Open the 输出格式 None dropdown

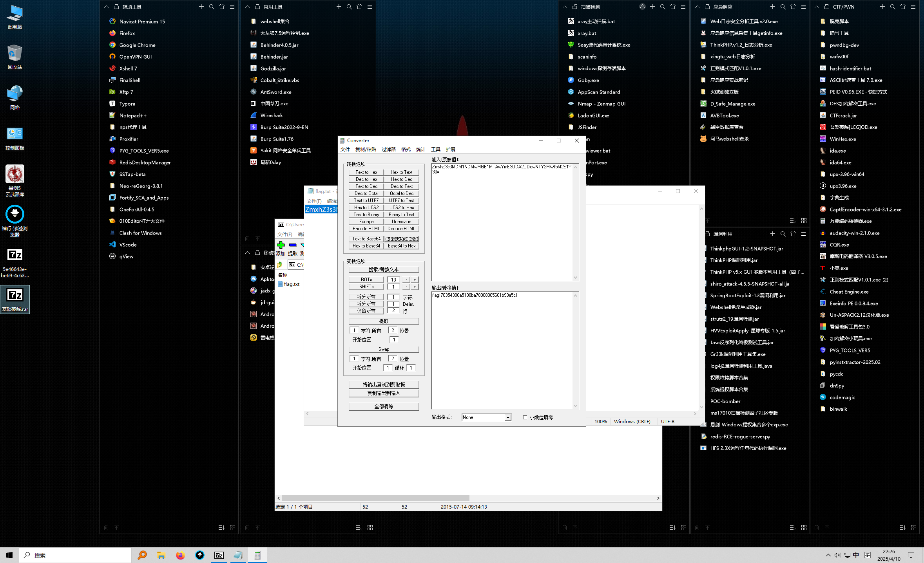click(x=508, y=417)
